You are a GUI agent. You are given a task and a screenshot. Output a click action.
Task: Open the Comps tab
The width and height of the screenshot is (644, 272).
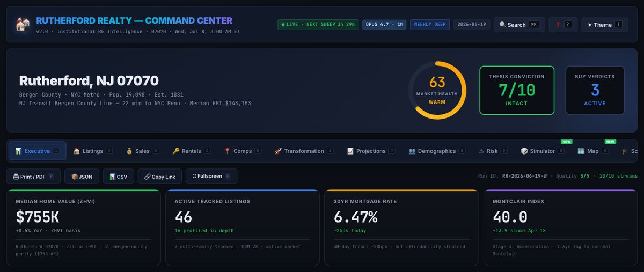tap(243, 151)
